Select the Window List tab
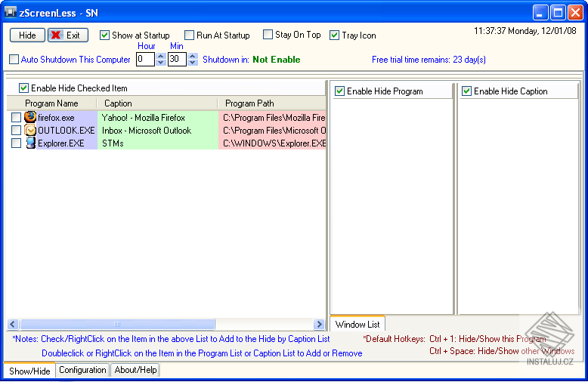The image size is (588, 382). 357,324
